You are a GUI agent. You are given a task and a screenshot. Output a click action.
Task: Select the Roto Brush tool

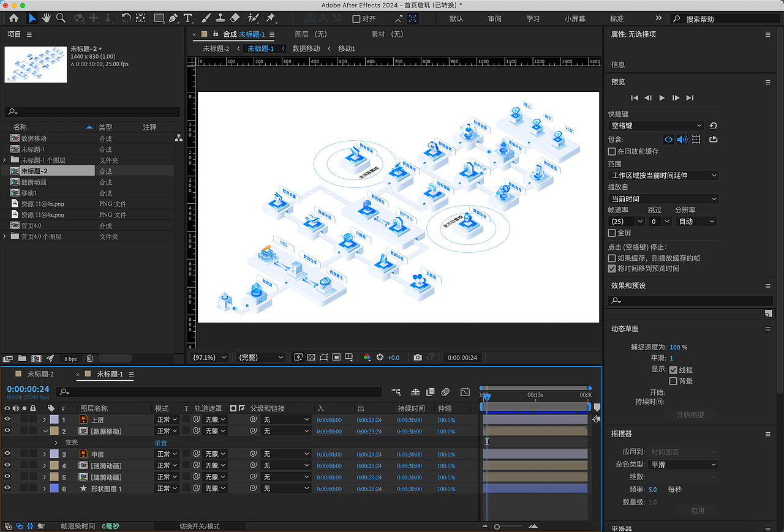[x=253, y=18]
